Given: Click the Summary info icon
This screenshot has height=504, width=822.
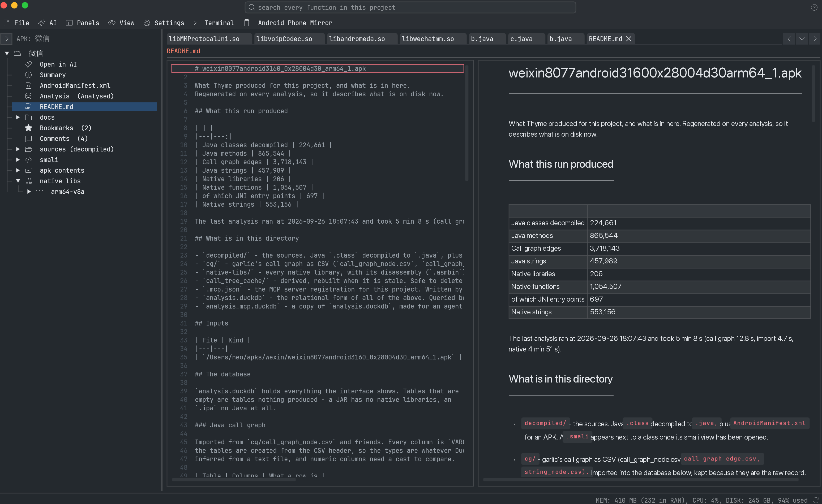Looking at the screenshot, I should [28, 75].
